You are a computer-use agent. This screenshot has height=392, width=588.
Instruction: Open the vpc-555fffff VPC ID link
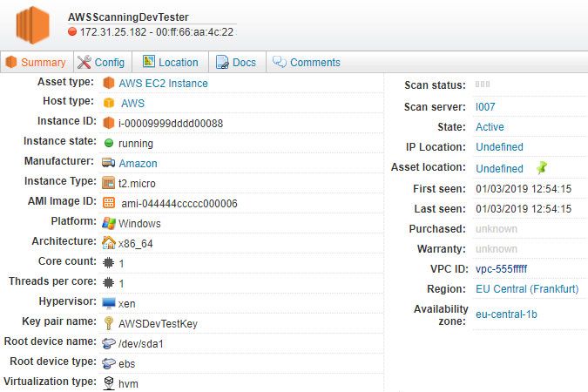pos(502,269)
